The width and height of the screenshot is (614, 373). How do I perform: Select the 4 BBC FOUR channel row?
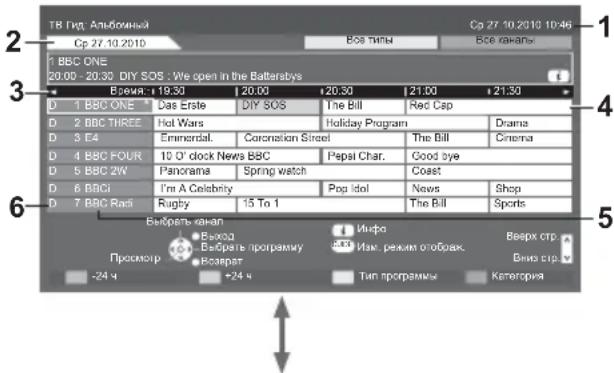100,156
